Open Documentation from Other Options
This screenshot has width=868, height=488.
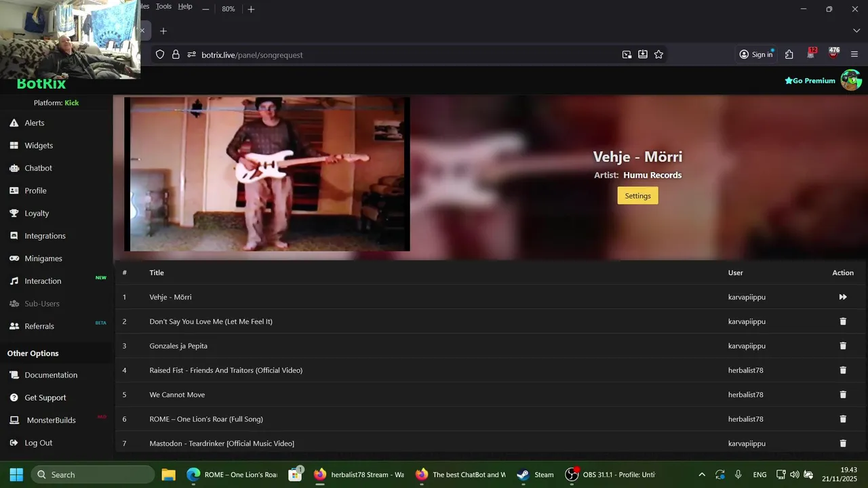pos(51,375)
